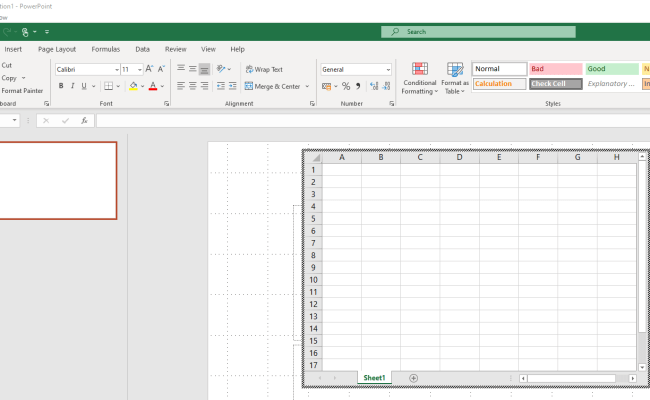Image resolution: width=650 pixels, height=400 pixels.
Task: Apply the Good cell style
Action: pos(612,69)
